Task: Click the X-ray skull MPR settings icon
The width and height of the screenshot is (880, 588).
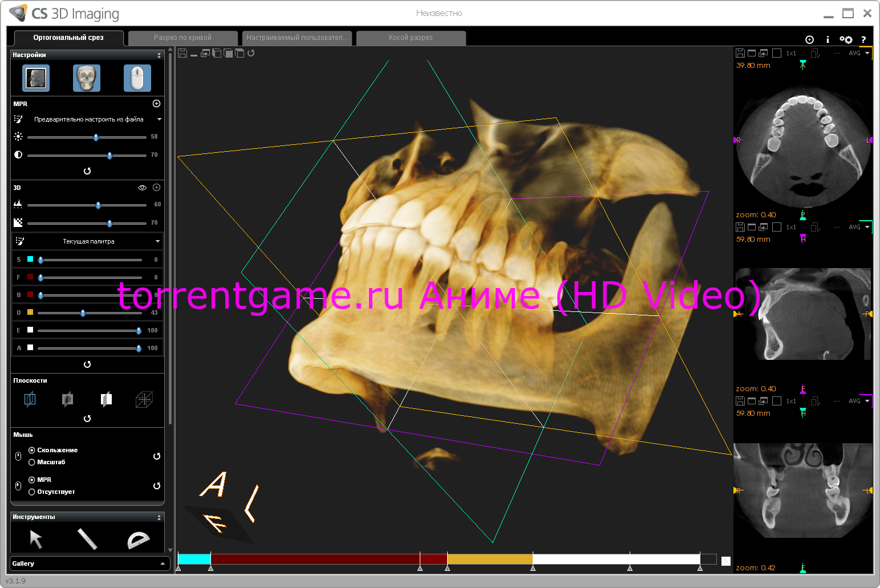Action: coord(36,78)
